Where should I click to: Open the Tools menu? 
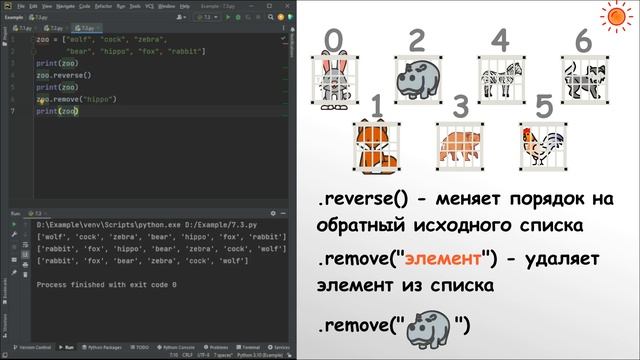pos(135,6)
